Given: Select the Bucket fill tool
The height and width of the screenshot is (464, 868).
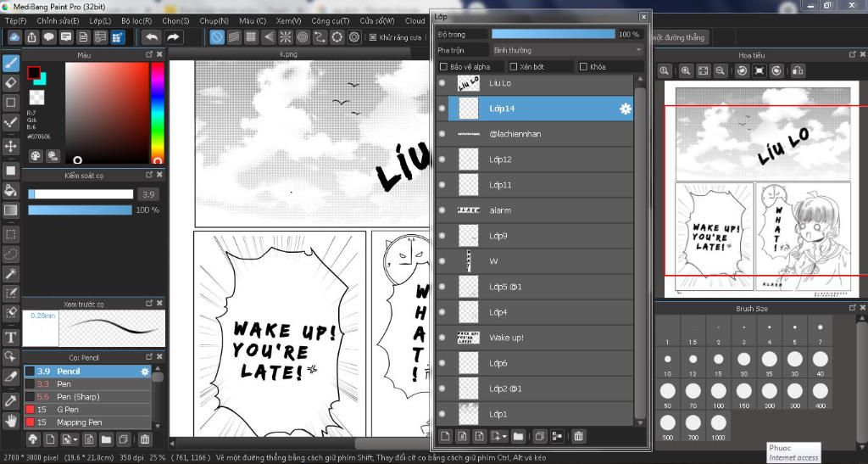Looking at the screenshot, I should [x=10, y=190].
